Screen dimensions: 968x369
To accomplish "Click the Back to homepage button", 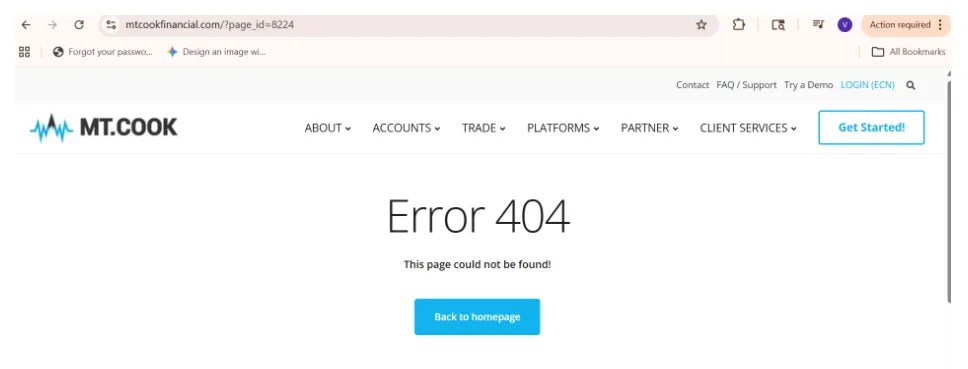I will pyautogui.click(x=477, y=317).
